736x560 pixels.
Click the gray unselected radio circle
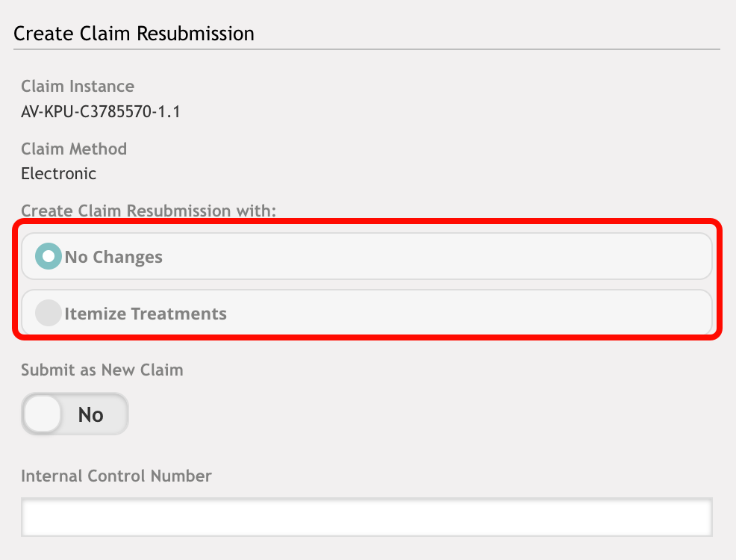tap(49, 313)
